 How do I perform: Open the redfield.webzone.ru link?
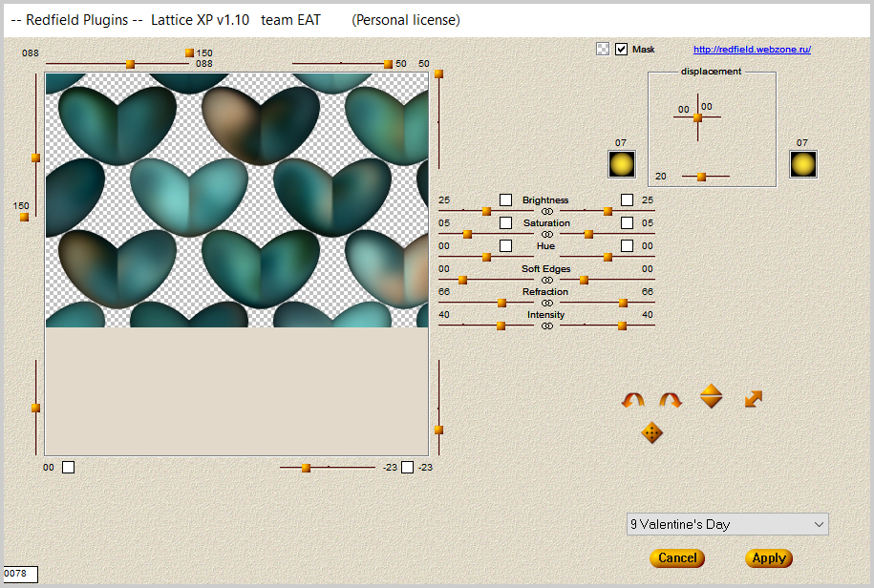pyautogui.click(x=752, y=50)
